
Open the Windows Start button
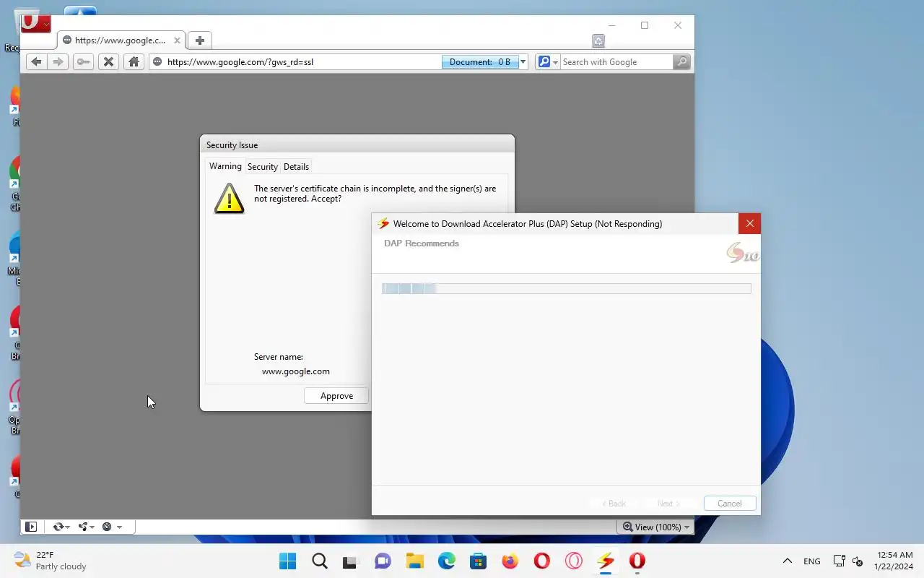[287, 561]
